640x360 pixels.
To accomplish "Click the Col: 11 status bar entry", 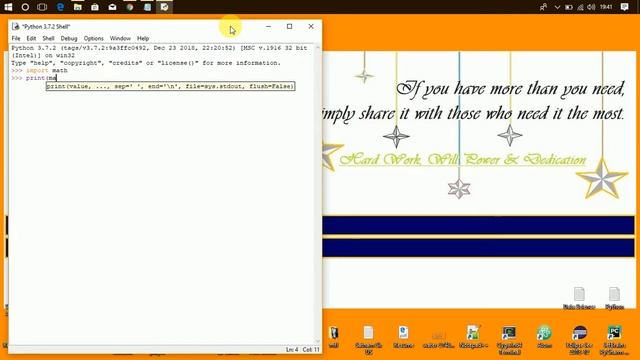I will click(311, 350).
